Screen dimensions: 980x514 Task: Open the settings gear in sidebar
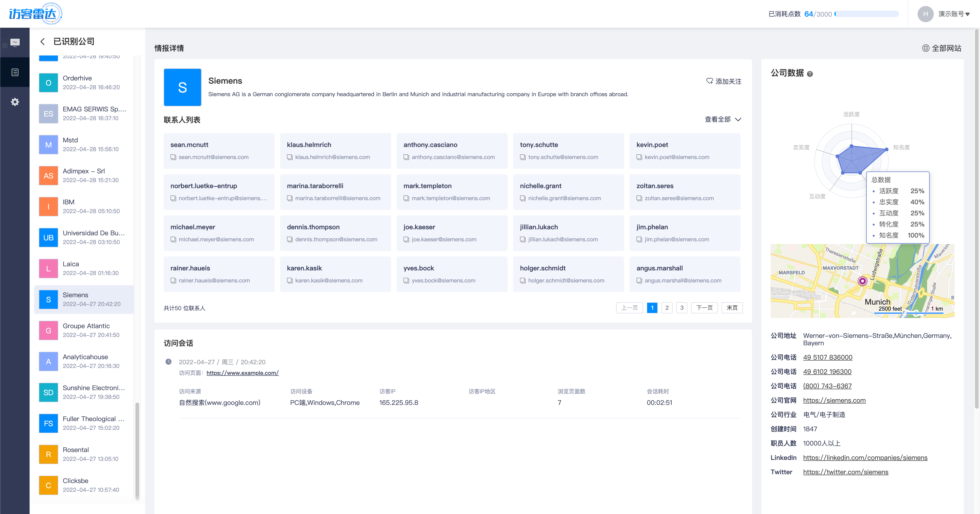tap(15, 102)
